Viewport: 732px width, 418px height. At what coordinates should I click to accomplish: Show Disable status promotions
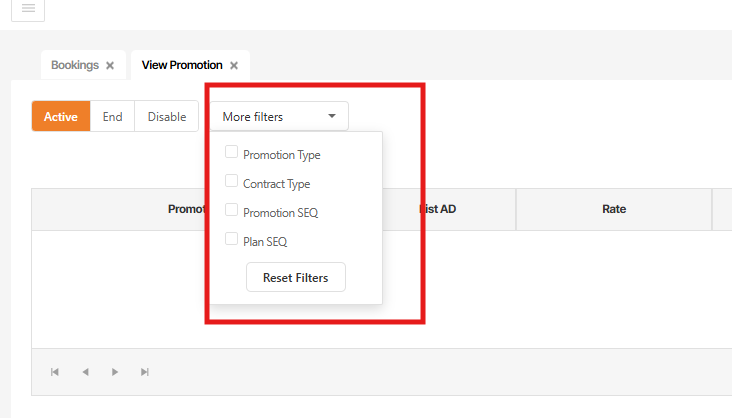167,116
